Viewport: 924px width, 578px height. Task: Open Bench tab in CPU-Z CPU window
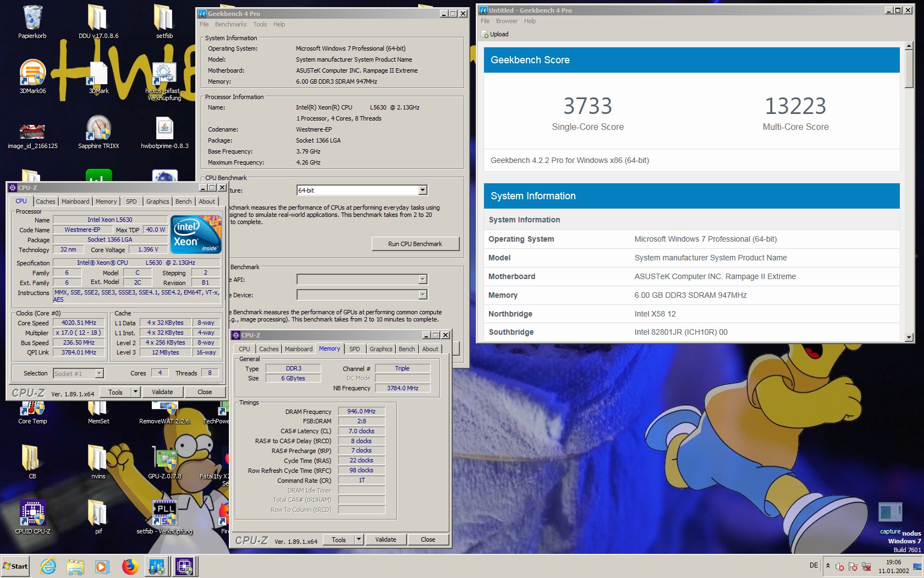tap(184, 201)
